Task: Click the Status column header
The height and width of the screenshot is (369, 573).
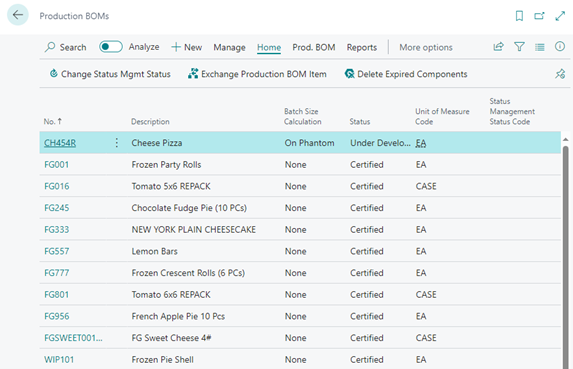Action: (360, 121)
